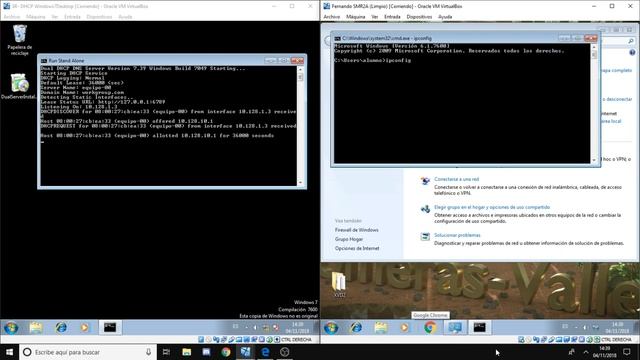
Task: Open Task View on host taskbar
Action: tap(166, 352)
